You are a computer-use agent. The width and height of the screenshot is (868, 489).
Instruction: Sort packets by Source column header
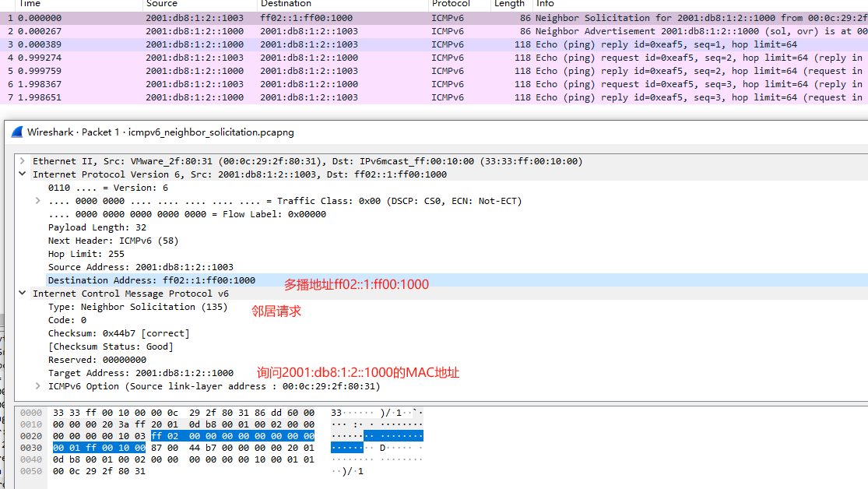tap(162, 4)
